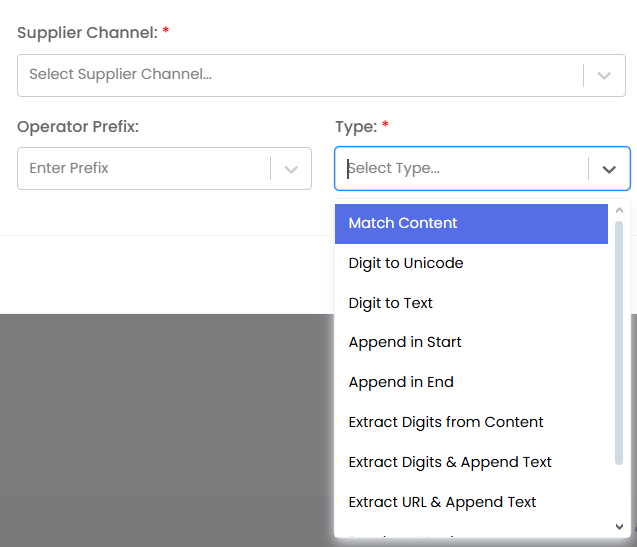Pick Extract Digits & Append Text
This screenshot has width=637, height=547.
[x=450, y=462]
